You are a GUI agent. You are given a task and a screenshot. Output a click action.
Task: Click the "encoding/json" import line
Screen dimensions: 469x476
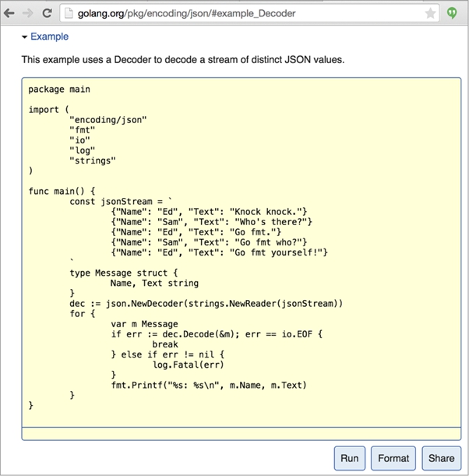(x=108, y=120)
